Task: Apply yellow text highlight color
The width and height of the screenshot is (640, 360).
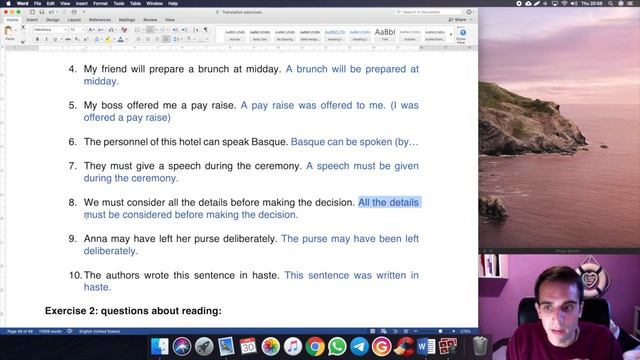Action: [108, 39]
